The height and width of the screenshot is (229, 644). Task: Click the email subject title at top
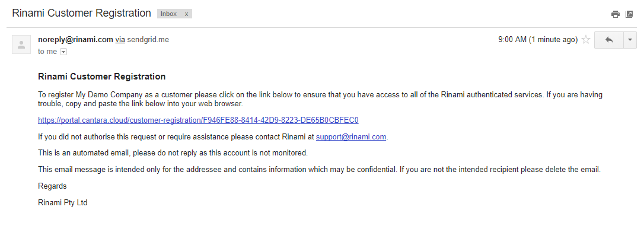pos(81,12)
